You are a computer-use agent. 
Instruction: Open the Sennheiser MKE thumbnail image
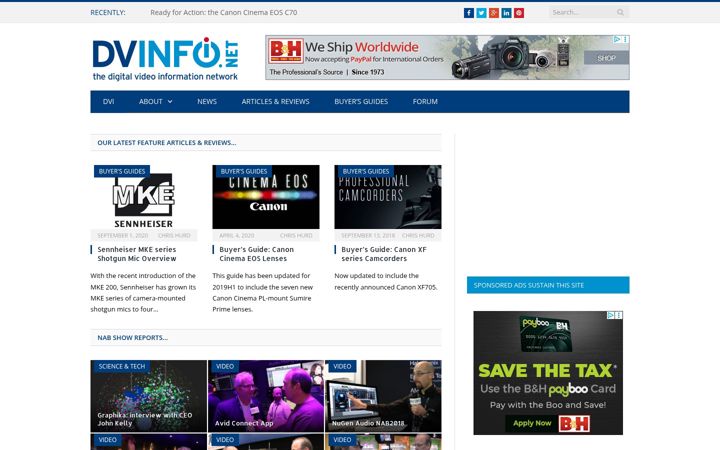[144, 197]
